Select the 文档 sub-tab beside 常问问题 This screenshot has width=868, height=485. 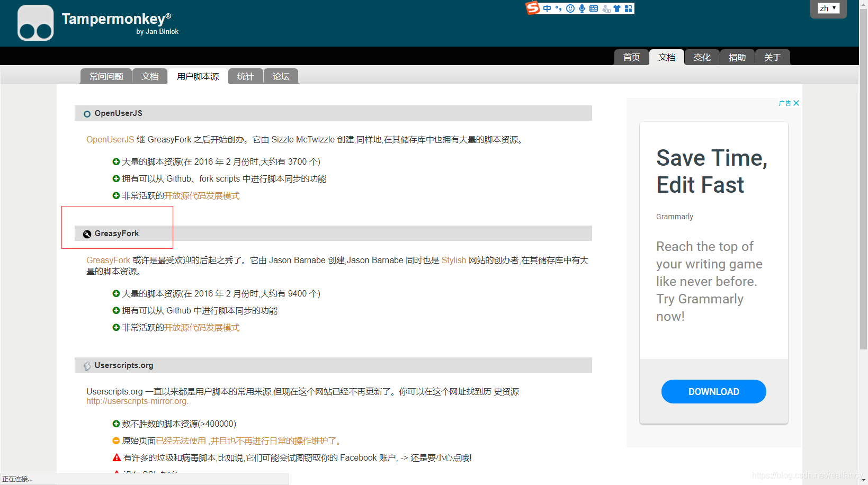point(150,76)
